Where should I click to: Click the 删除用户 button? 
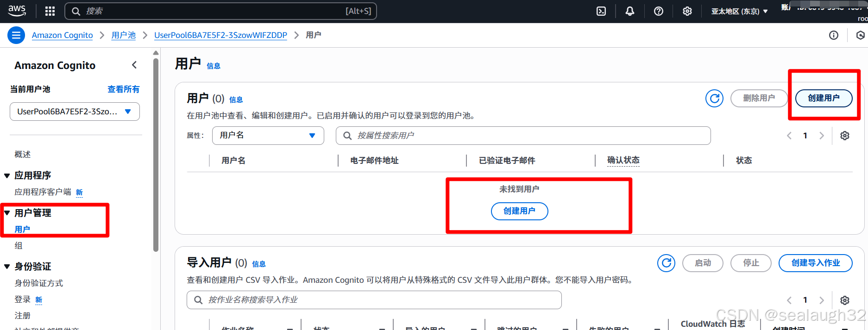pos(759,98)
